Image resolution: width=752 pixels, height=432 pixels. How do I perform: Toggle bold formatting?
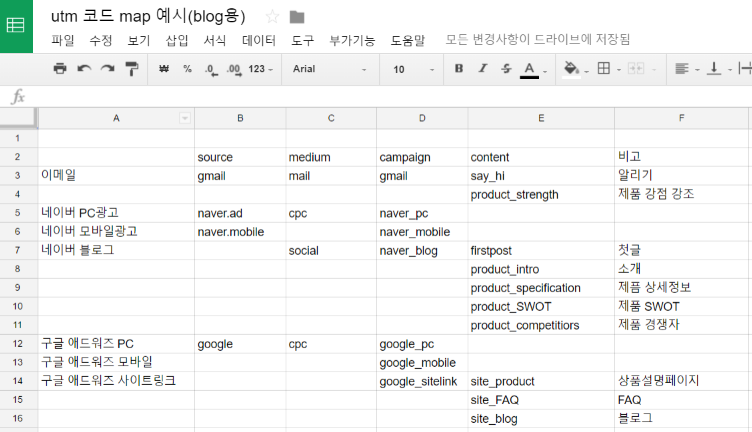459,69
